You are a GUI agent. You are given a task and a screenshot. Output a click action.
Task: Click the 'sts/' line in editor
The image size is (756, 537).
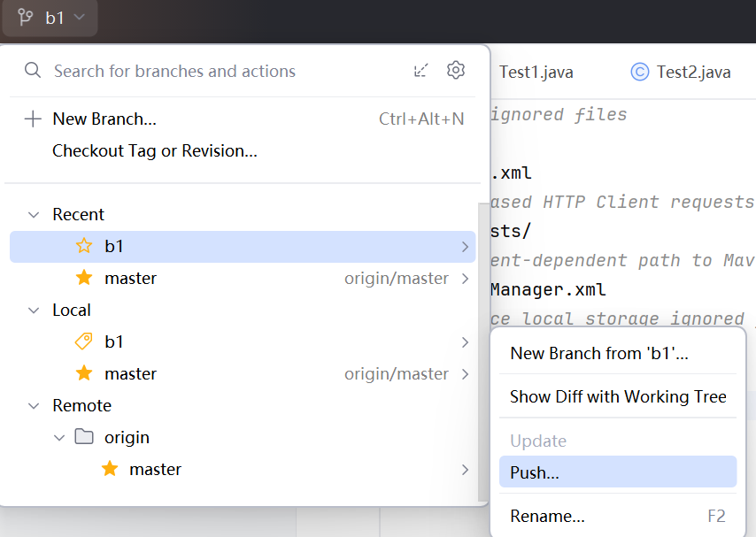point(511,231)
